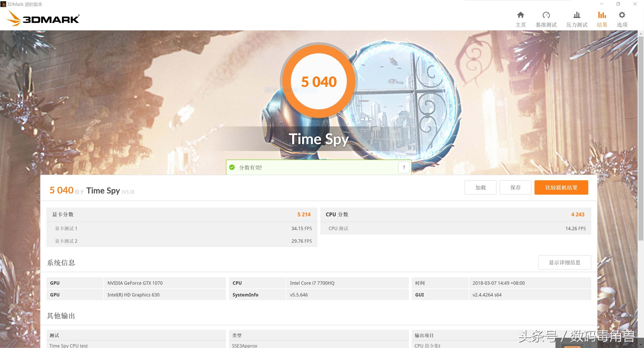Click the Home (主页) house icon
The height and width of the screenshot is (348, 644).
[520, 15]
